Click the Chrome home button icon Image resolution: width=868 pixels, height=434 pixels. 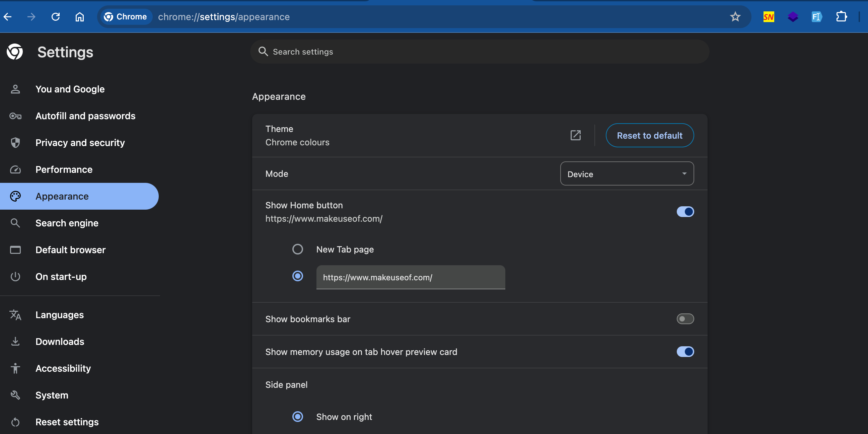pyautogui.click(x=80, y=16)
